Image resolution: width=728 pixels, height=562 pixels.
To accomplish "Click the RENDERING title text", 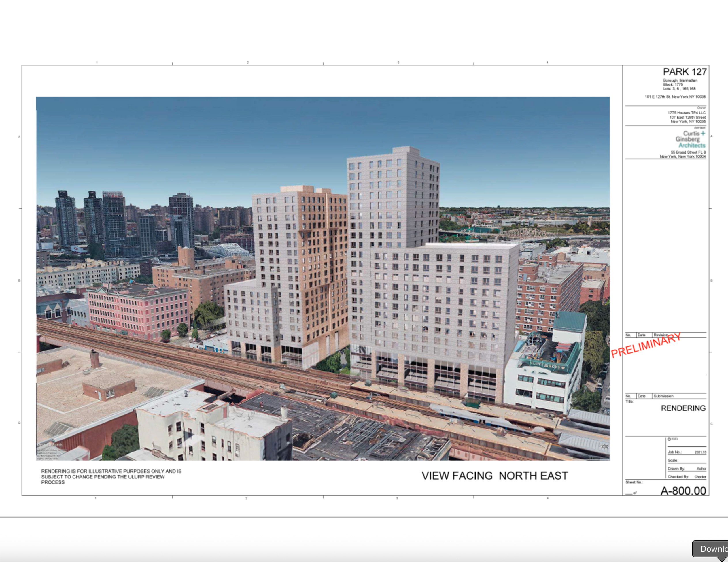I will point(683,408).
